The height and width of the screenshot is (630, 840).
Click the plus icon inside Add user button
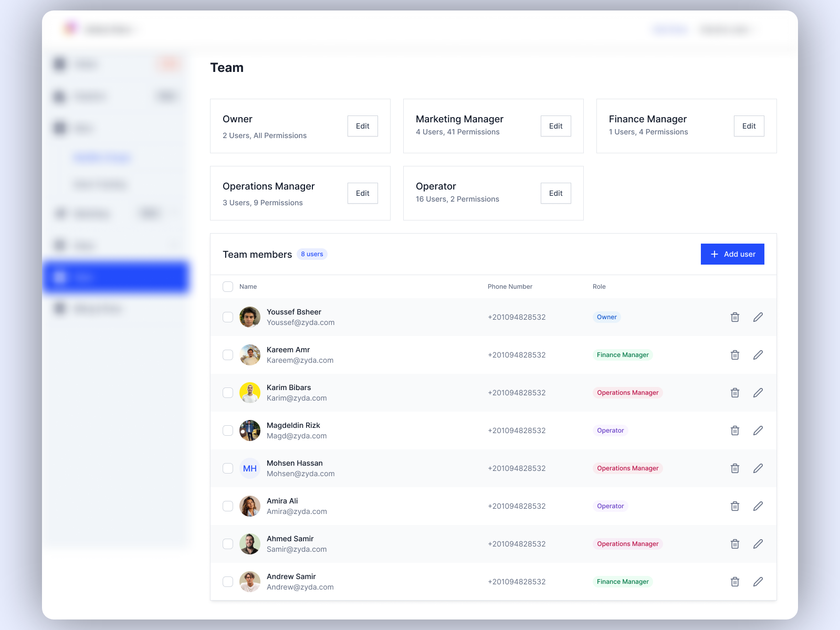tap(715, 254)
